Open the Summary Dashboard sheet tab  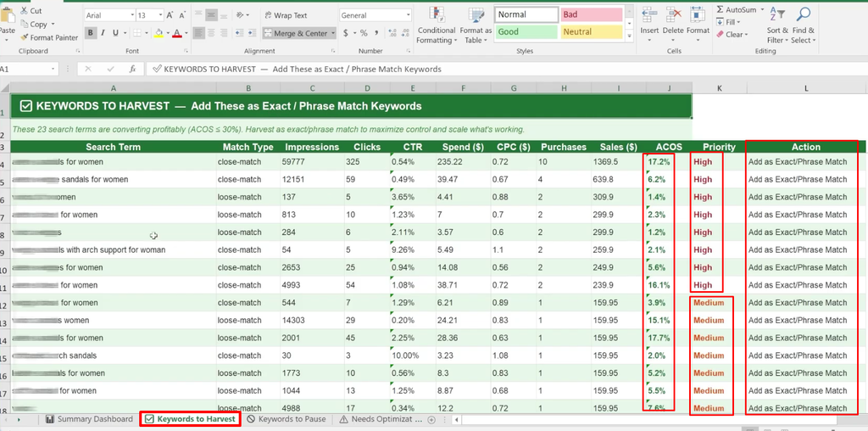(89, 419)
